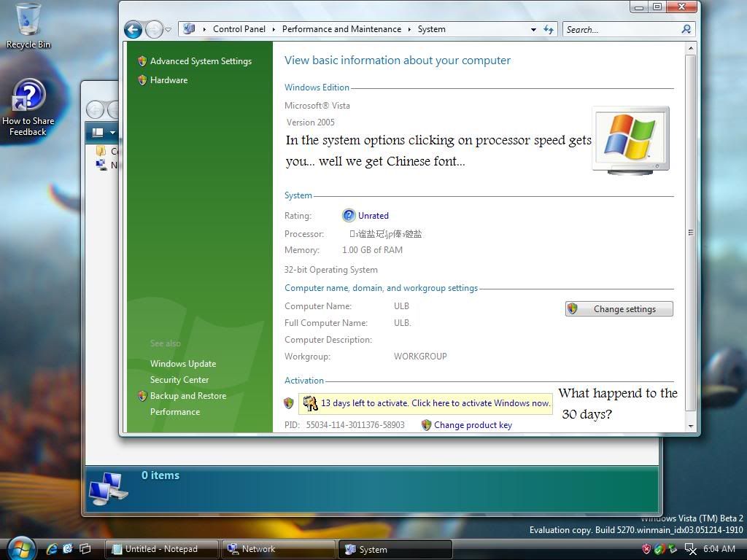Select the 1.00 GB of RAM text
This screenshot has height=560, width=747.
(x=372, y=250)
